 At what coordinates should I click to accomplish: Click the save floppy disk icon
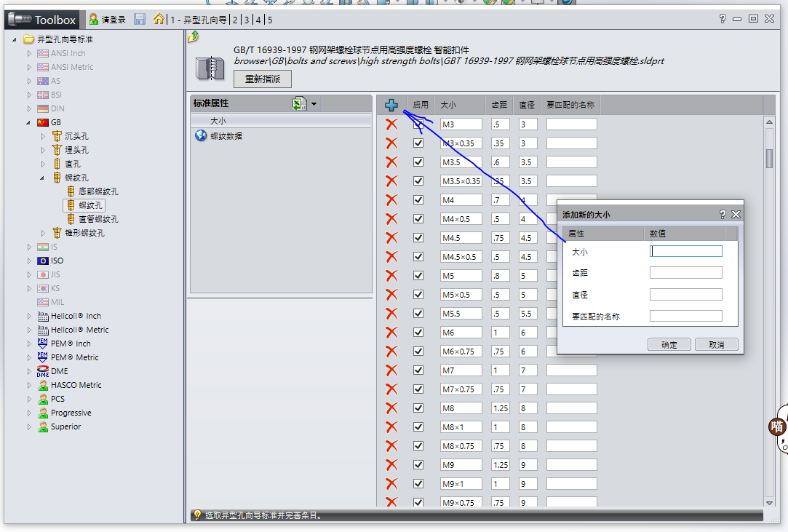pyautogui.click(x=140, y=19)
